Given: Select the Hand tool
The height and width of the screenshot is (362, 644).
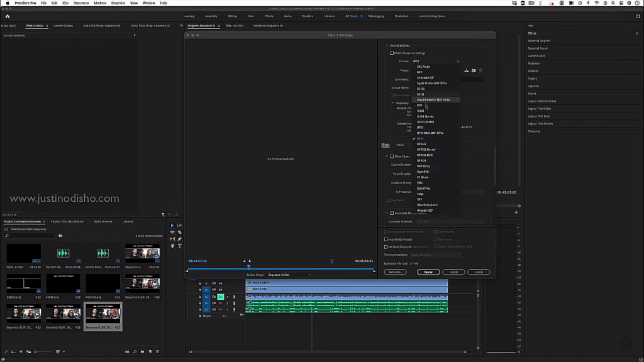Looking at the screenshot, I should click(172, 246).
